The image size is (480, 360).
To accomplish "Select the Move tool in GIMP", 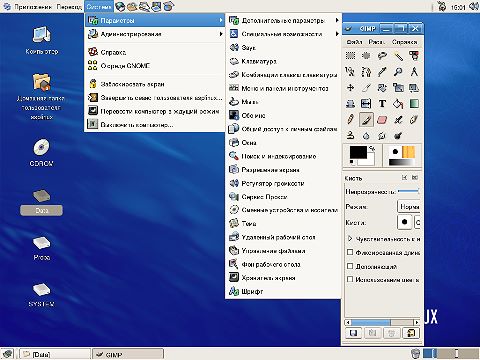I will click(350, 88).
